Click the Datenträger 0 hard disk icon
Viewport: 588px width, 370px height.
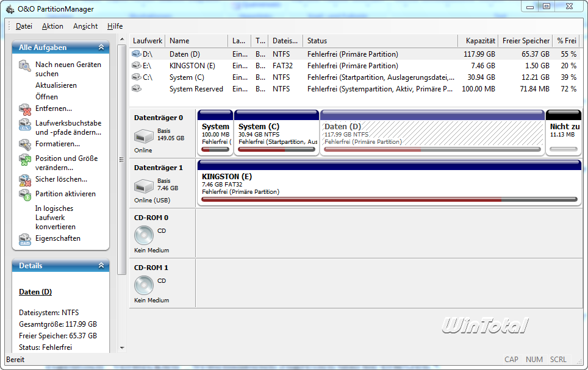click(x=143, y=136)
